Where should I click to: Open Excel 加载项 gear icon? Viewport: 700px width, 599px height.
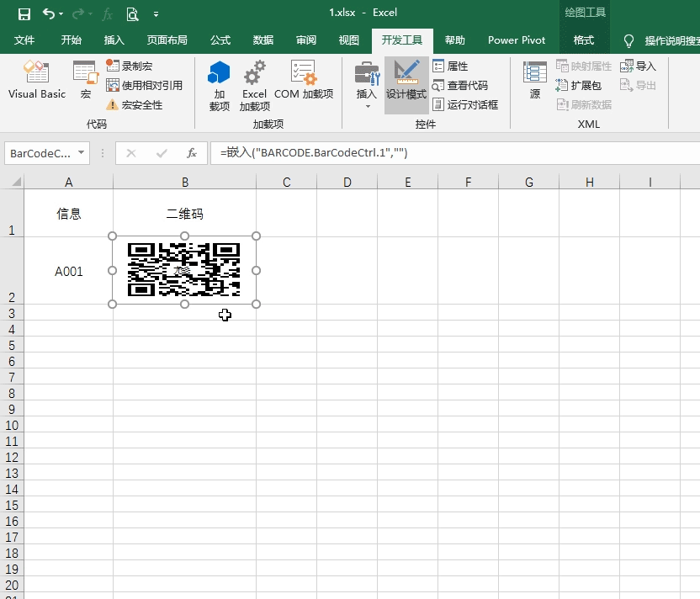254,86
